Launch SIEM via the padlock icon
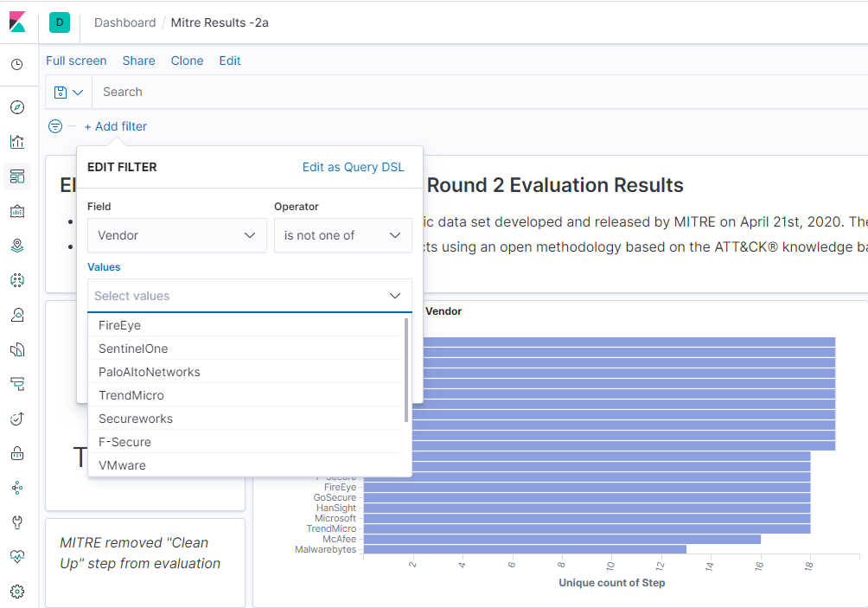 pyautogui.click(x=17, y=453)
